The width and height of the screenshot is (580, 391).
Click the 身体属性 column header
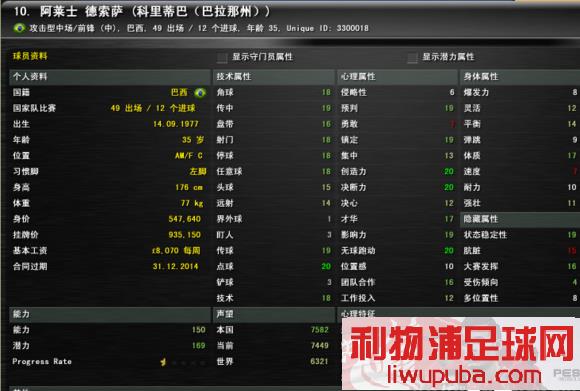point(520,77)
